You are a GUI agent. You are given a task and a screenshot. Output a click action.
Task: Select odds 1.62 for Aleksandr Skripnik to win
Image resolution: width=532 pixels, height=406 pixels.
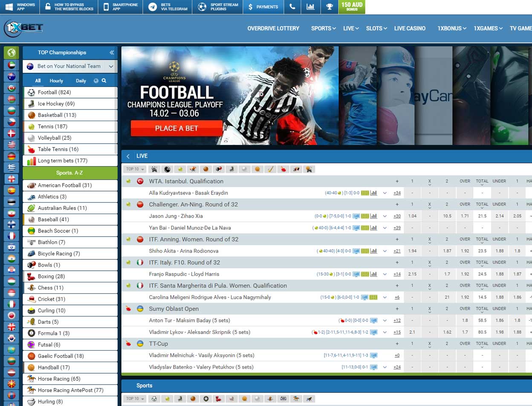[x=447, y=332]
